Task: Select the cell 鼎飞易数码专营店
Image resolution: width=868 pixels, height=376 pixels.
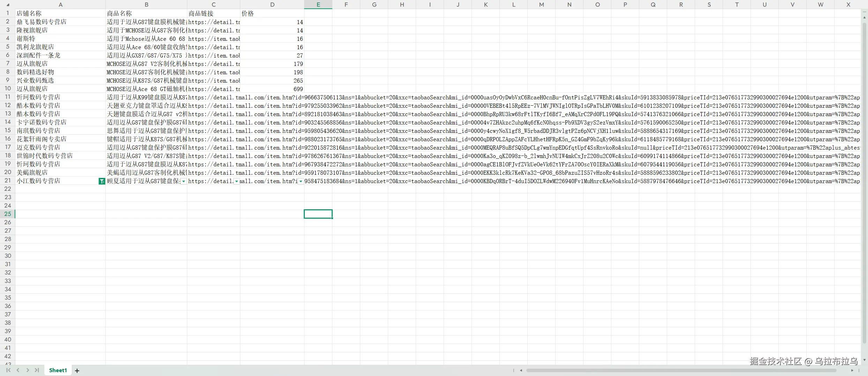Action: pos(60,22)
